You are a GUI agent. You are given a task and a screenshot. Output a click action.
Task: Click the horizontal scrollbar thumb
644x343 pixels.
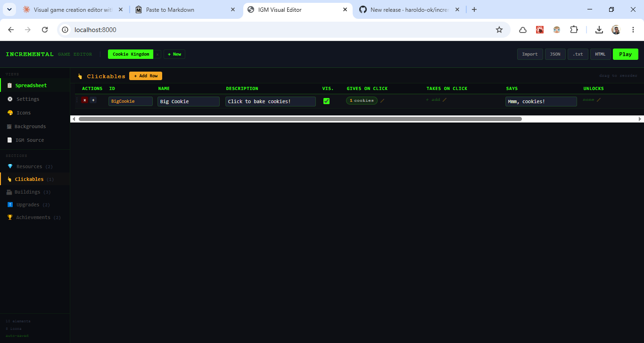pos(300,119)
